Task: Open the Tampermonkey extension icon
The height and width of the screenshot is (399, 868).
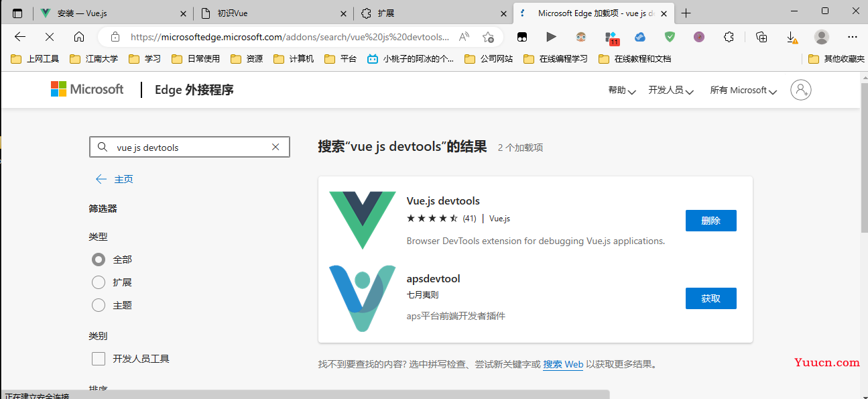Action: 521,37
